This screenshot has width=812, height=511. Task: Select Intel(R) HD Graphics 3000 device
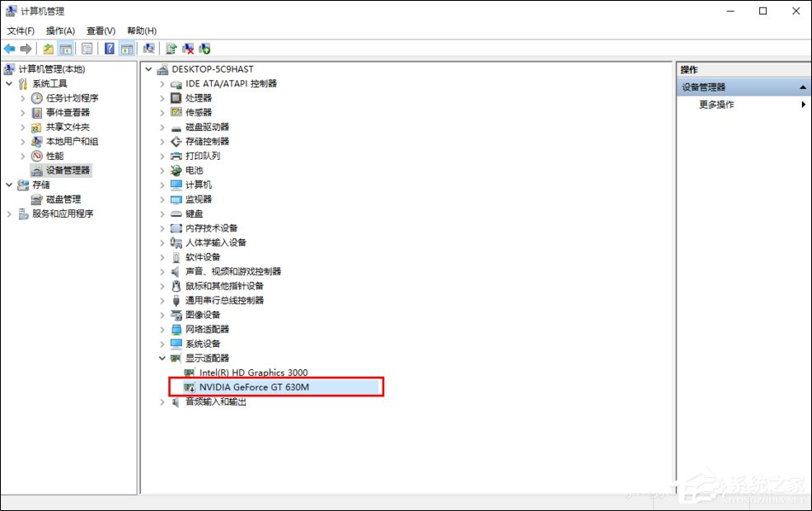coord(253,373)
